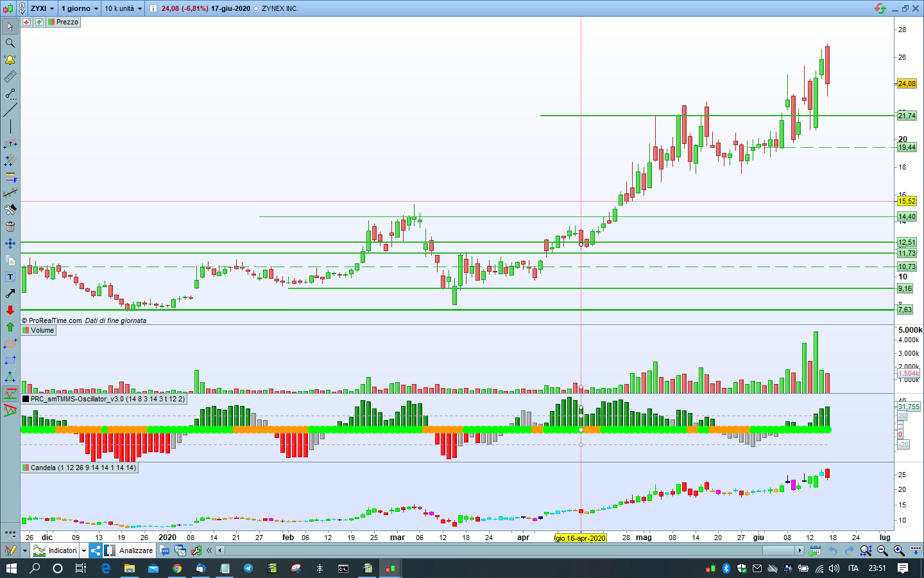Image resolution: width=924 pixels, height=578 pixels.
Task: Open the share chart icon
Action: (x=96, y=550)
